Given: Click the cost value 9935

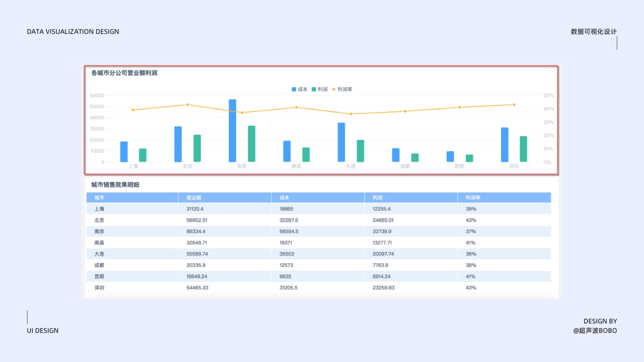Looking at the screenshot, I should pyautogui.click(x=285, y=277).
